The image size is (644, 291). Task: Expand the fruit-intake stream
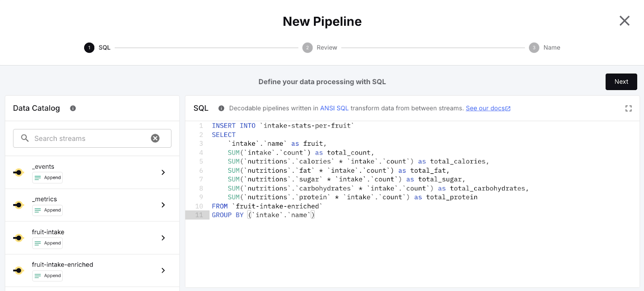click(x=163, y=238)
